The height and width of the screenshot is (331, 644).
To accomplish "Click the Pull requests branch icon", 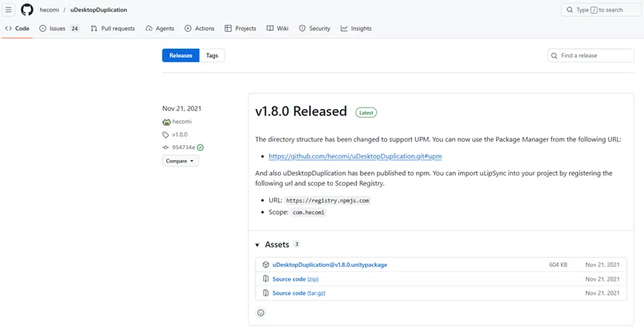I will [x=94, y=29].
